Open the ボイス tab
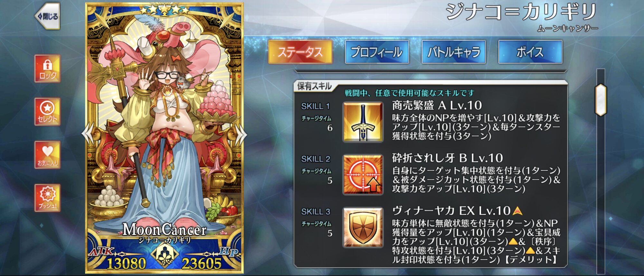Image resolution: width=644 pixels, height=276 pixels. (x=530, y=52)
